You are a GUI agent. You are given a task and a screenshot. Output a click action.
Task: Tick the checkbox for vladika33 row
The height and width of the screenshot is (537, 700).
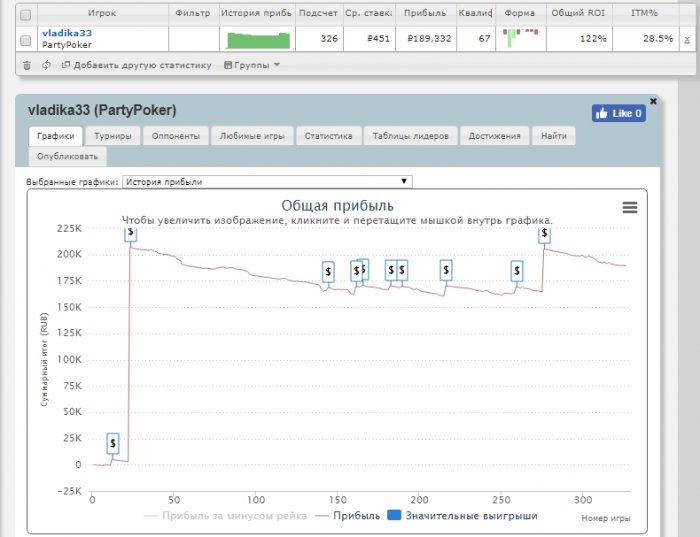click(x=25, y=41)
